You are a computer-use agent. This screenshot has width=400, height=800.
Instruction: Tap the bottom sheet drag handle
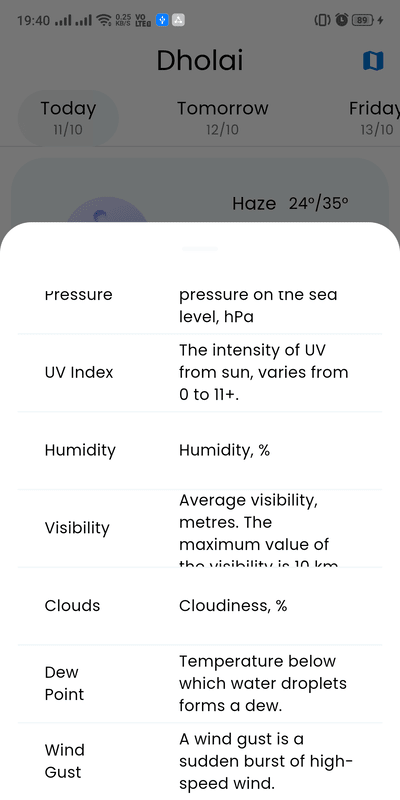[x=200, y=249]
